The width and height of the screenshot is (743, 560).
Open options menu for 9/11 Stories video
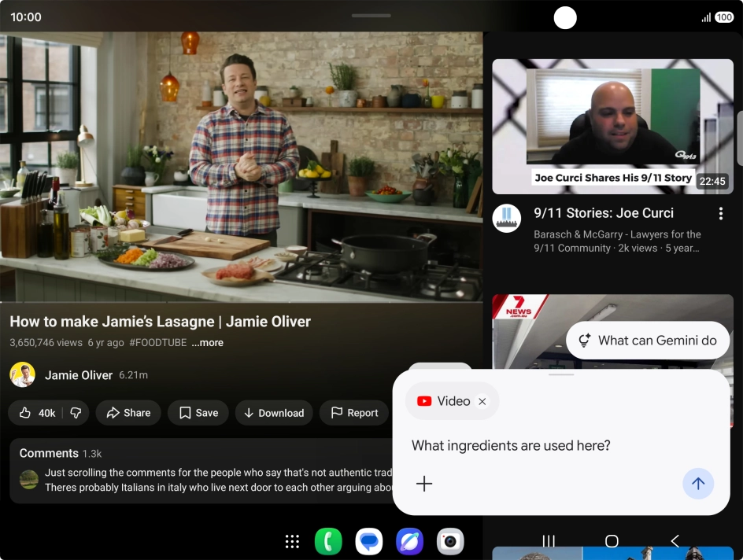click(x=721, y=213)
